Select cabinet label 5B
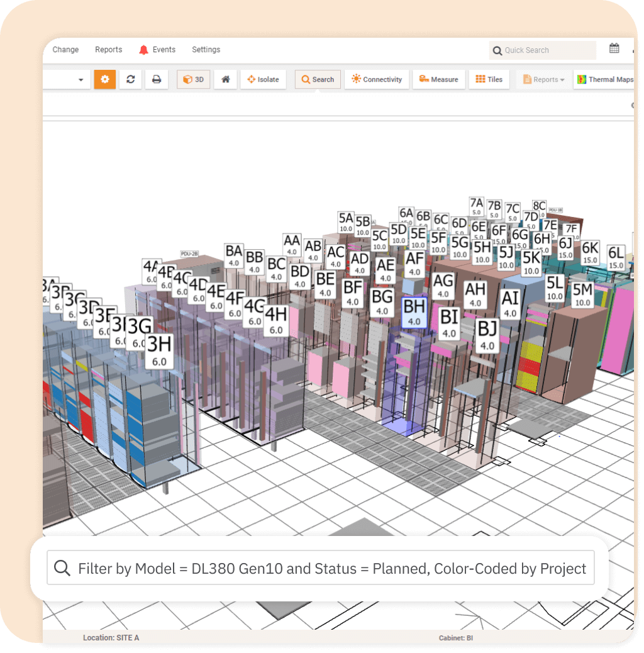 (363, 226)
